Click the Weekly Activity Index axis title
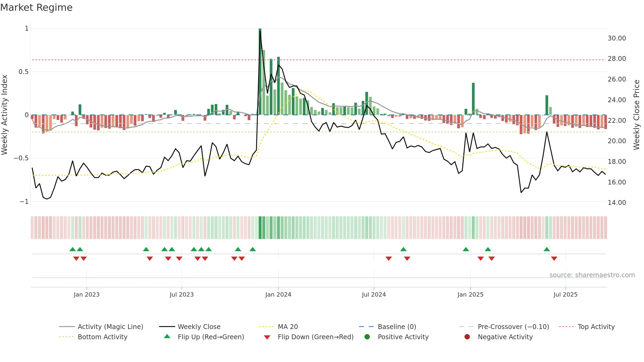Viewport: 644px width, 362px height. 4,115
